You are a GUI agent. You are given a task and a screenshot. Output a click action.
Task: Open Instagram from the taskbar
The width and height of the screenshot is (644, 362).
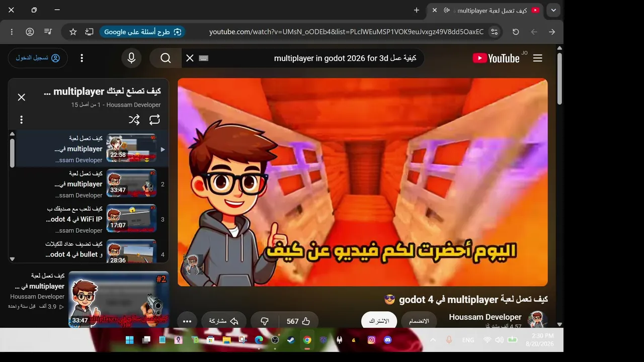[x=371, y=340]
